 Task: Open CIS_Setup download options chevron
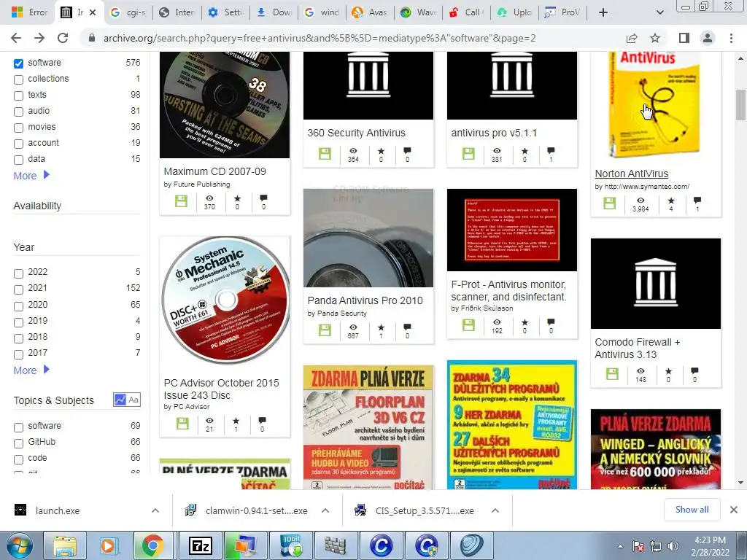pos(495,510)
